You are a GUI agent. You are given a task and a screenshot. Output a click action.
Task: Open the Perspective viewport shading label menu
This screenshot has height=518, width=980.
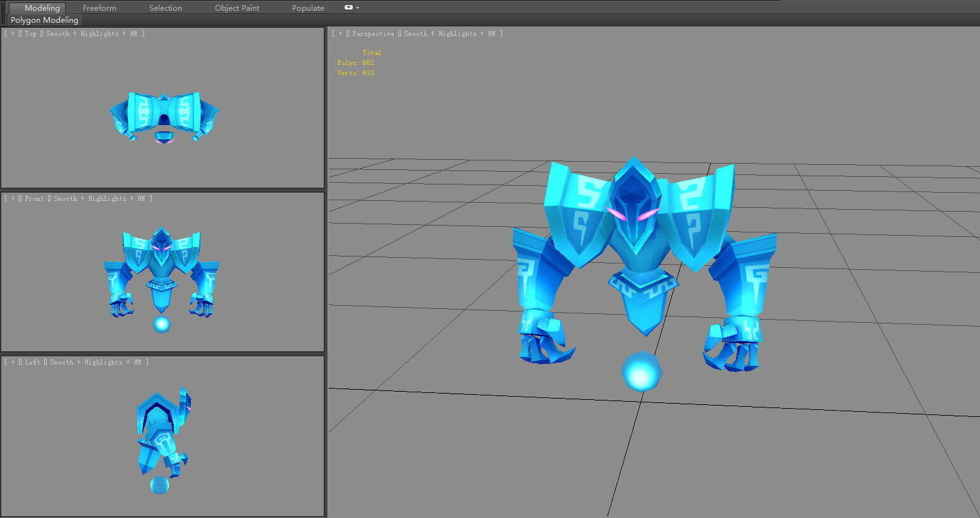pyautogui.click(x=450, y=33)
